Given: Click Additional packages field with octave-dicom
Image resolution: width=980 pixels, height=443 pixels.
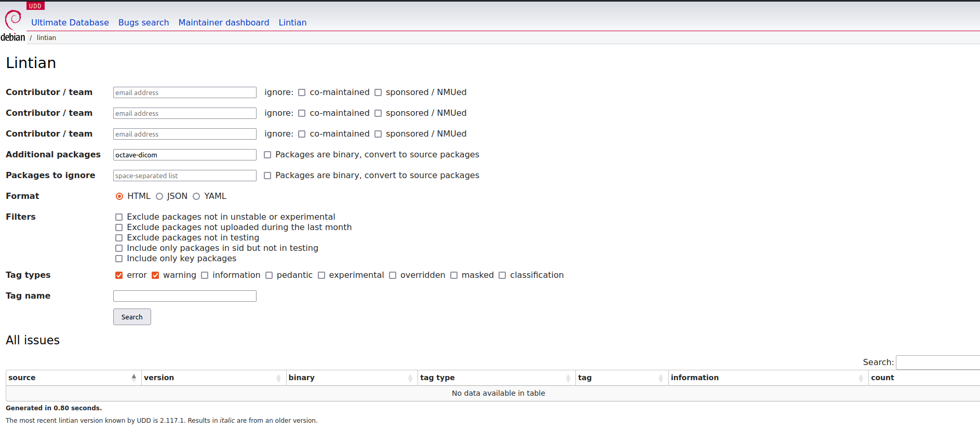Looking at the screenshot, I should pyautogui.click(x=185, y=155).
